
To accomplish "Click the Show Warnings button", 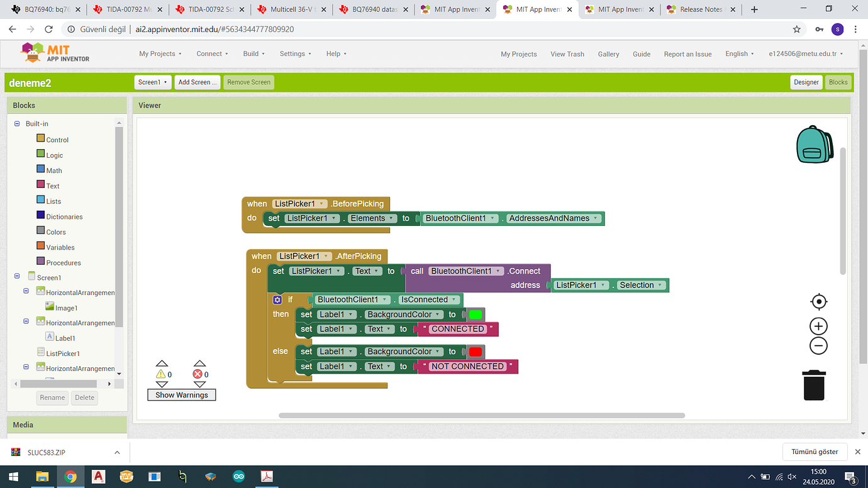I will [x=181, y=395].
